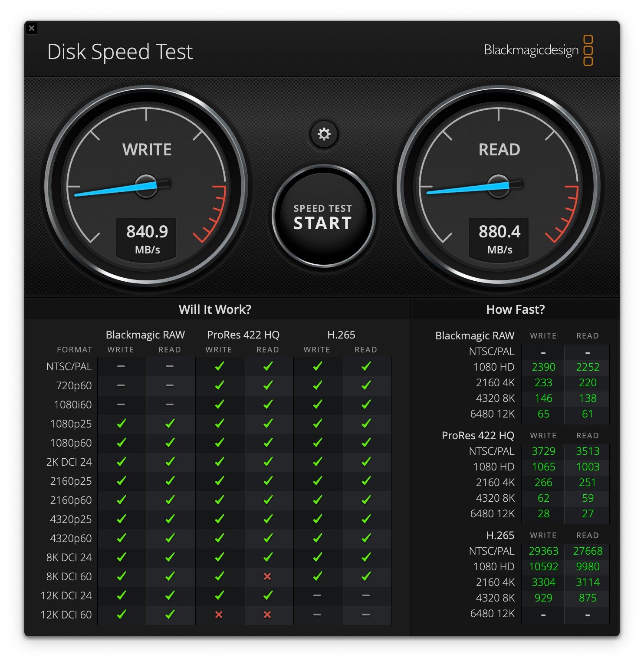Click H.265 read checkmark for 4320p25
Image resolution: width=644 pixels, height=664 pixels.
point(366,519)
